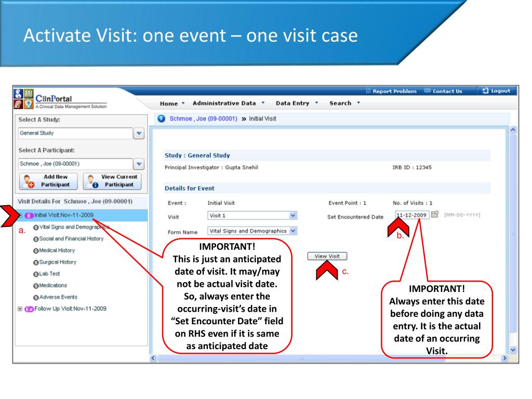Expand the Select A Study dropdown arrow
The image size is (532, 399).
139,134
